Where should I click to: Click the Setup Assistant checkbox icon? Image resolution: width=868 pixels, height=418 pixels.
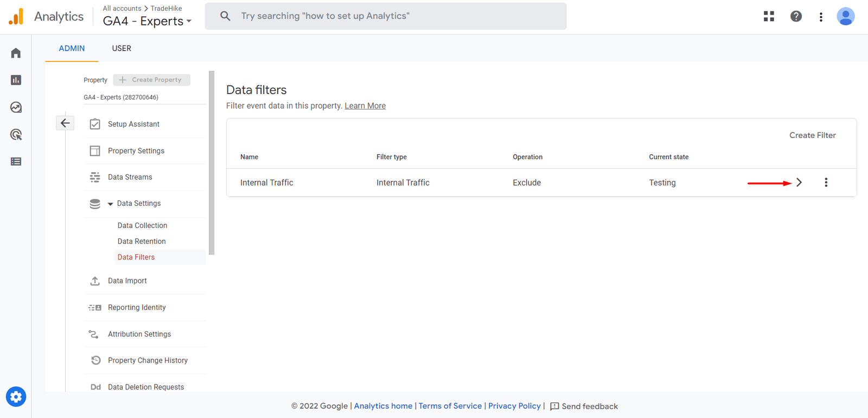point(95,124)
